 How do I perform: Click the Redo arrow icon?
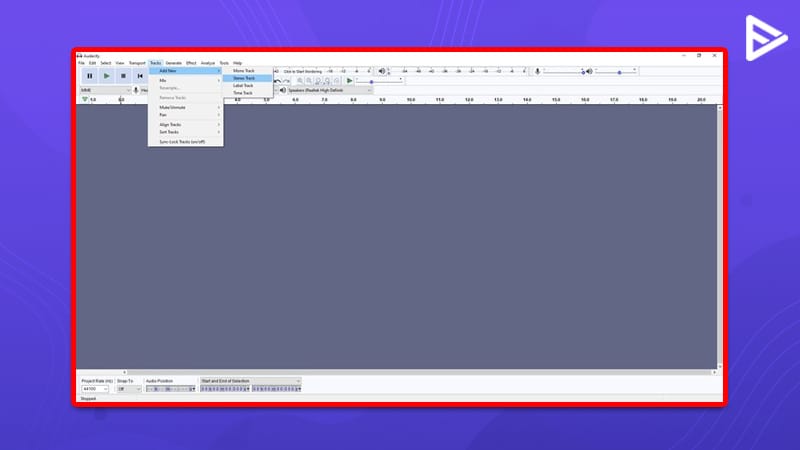[286, 81]
